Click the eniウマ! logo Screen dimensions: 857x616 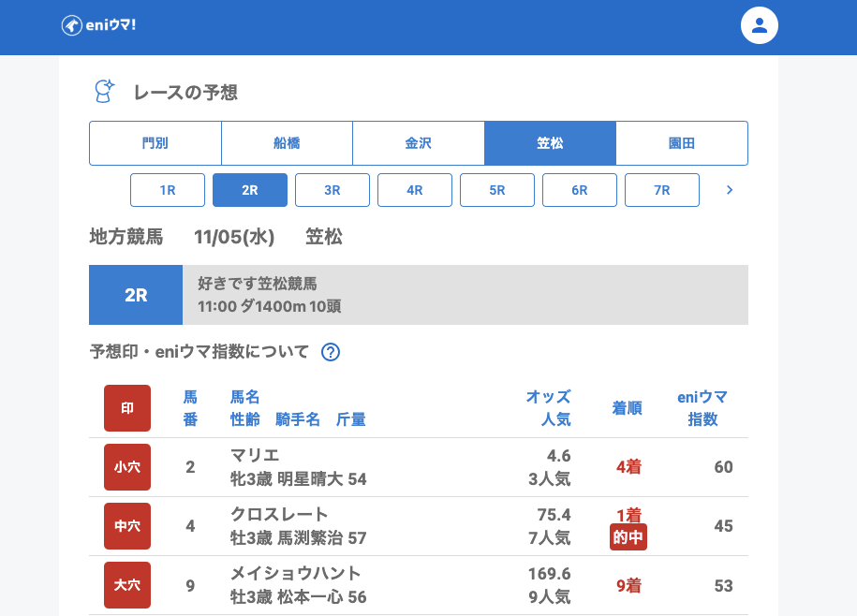pyautogui.click(x=99, y=25)
